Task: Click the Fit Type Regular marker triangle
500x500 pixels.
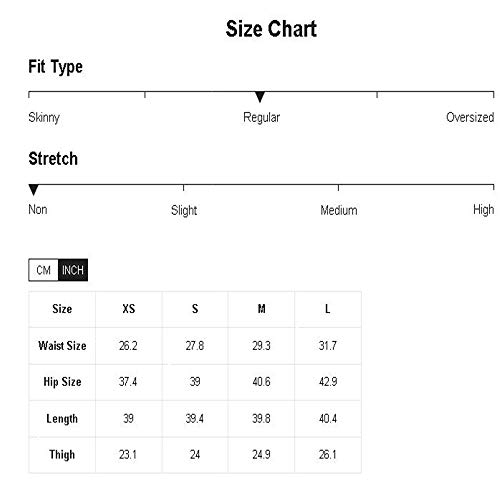Action: 260,97
